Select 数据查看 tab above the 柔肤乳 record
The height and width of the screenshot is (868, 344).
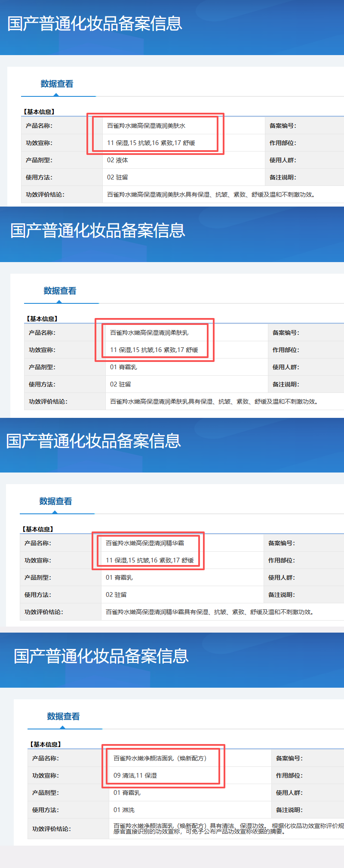tap(60, 291)
